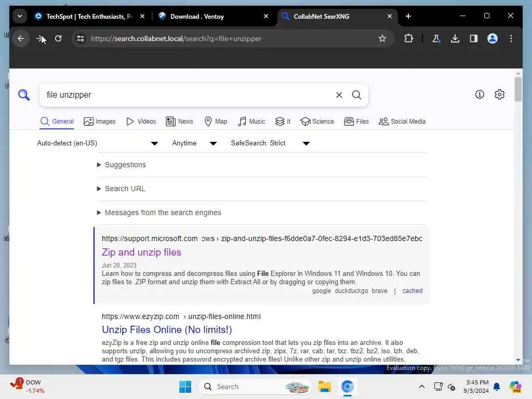Open the SafeSearch Strict dropdown
Viewport: 532px width, 399px height.
270,143
